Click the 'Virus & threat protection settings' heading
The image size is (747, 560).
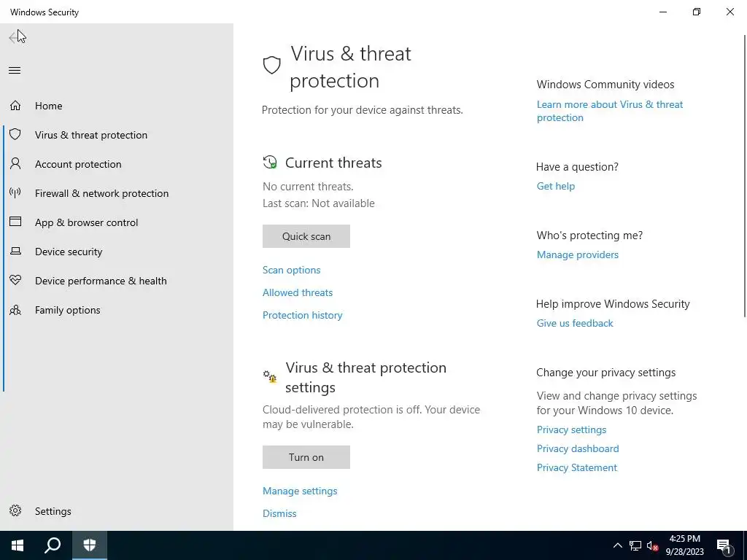365,377
